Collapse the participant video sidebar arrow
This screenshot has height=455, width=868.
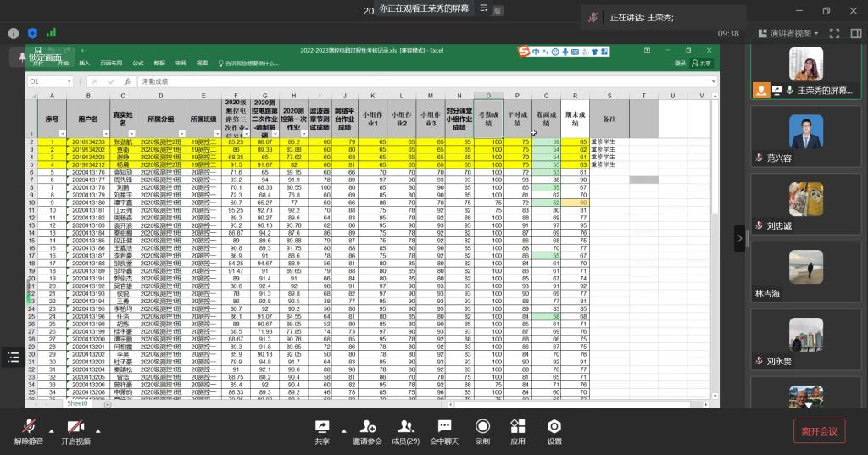[739, 238]
